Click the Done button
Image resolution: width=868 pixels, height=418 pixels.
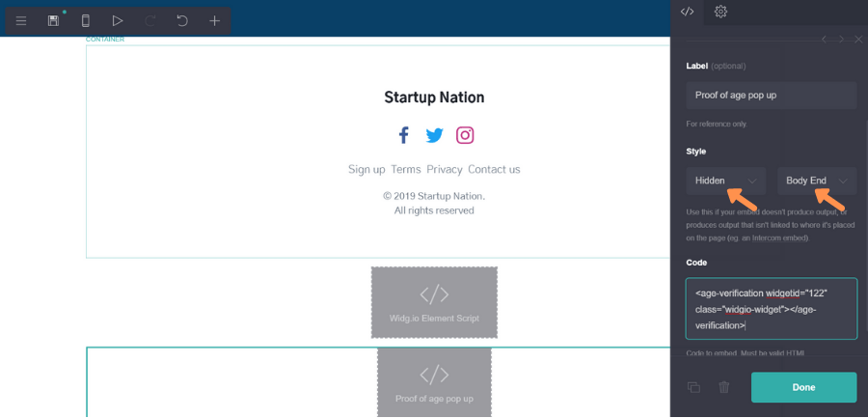coord(803,387)
